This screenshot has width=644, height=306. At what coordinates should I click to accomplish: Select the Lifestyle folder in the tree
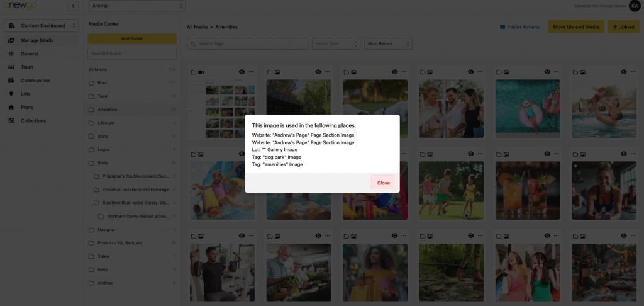106,123
